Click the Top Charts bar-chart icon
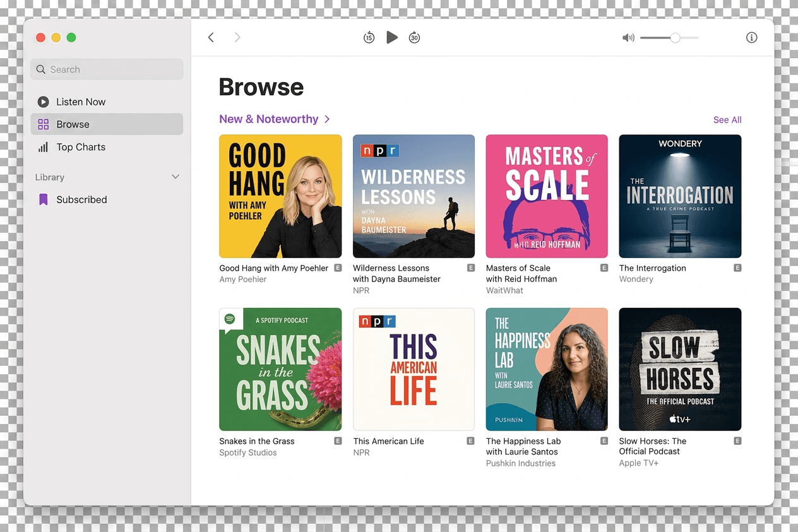 (x=43, y=147)
